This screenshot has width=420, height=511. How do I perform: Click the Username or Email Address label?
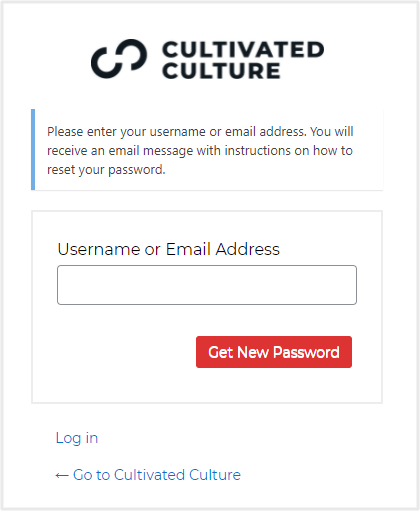(168, 249)
